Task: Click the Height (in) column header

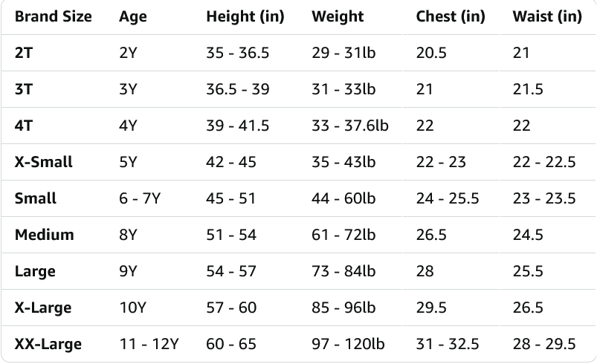Action: click(245, 16)
